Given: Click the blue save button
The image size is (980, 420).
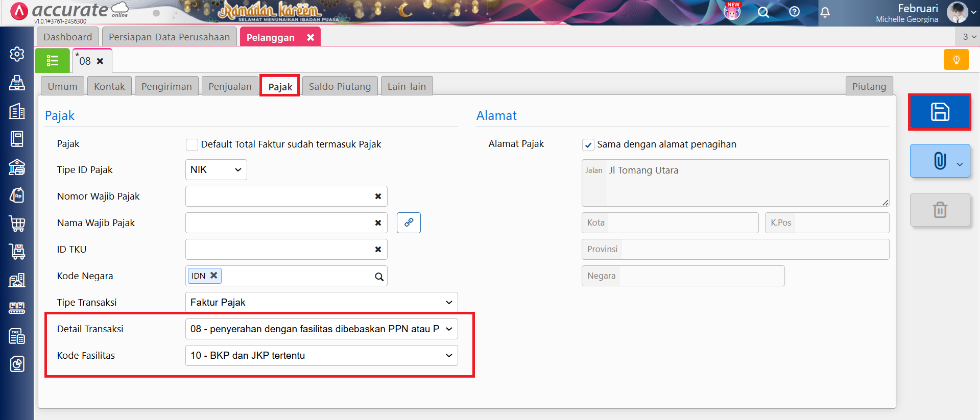Looking at the screenshot, I should click(x=939, y=112).
